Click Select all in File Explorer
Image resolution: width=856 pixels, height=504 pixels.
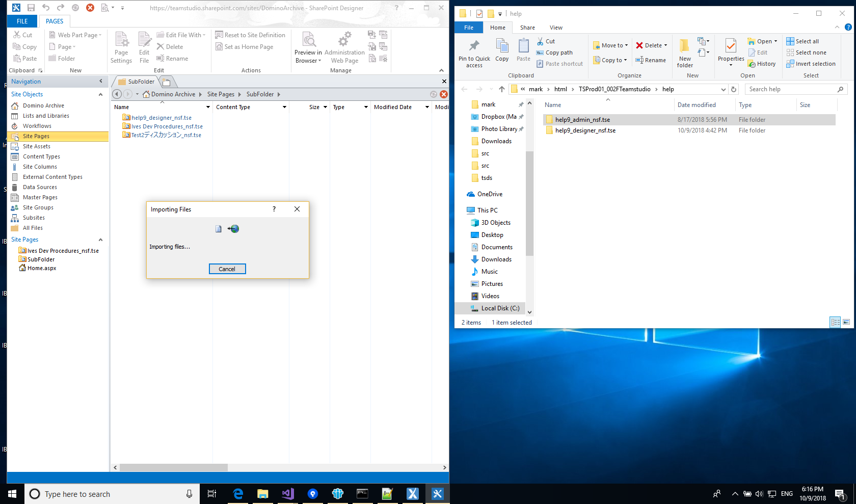802,41
